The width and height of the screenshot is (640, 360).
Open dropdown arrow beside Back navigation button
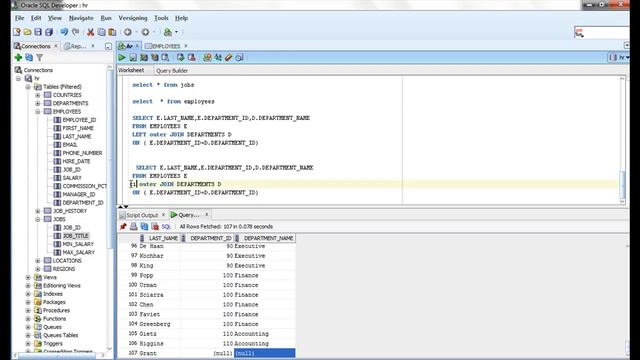pos(136,32)
